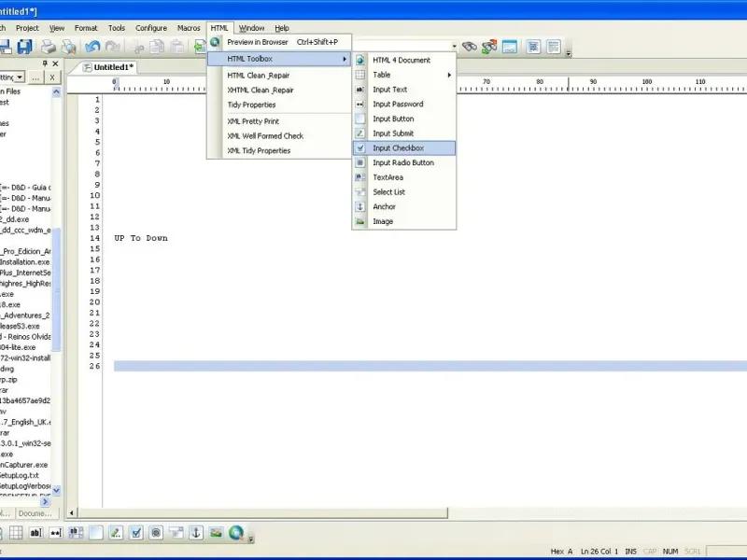Insert Select List via bottom toolbar icon

(176, 532)
